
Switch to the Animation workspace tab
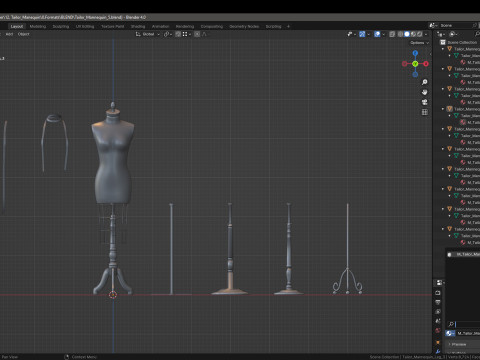[160, 26]
